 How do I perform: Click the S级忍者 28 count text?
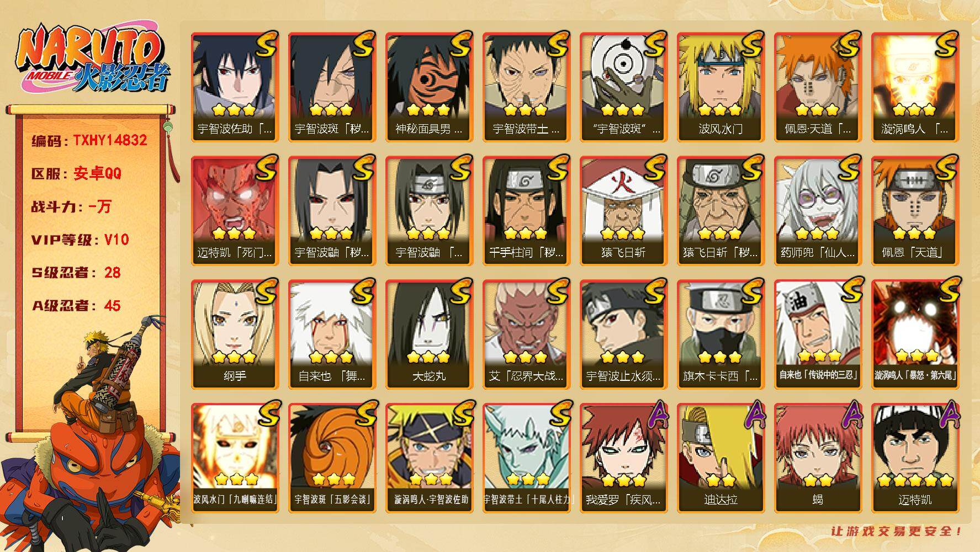click(x=76, y=273)
